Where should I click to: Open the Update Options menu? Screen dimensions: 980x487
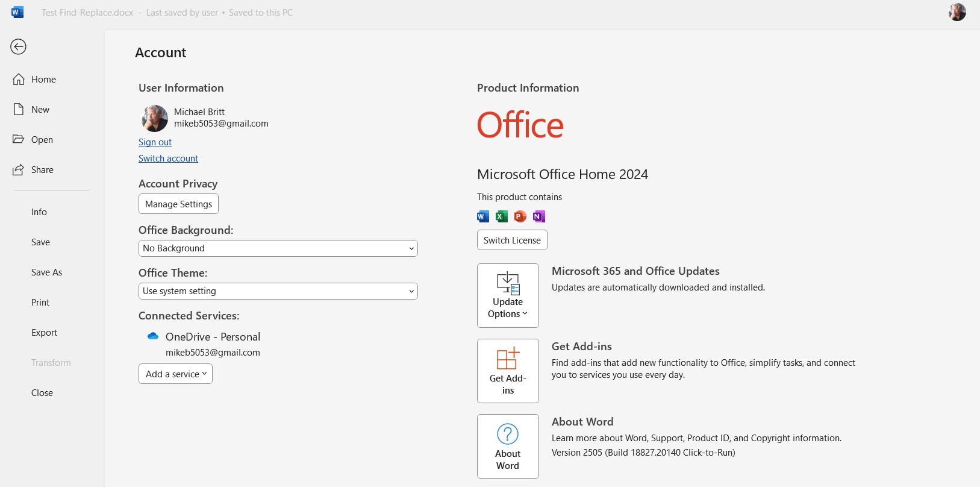click(x=508, y=295)
